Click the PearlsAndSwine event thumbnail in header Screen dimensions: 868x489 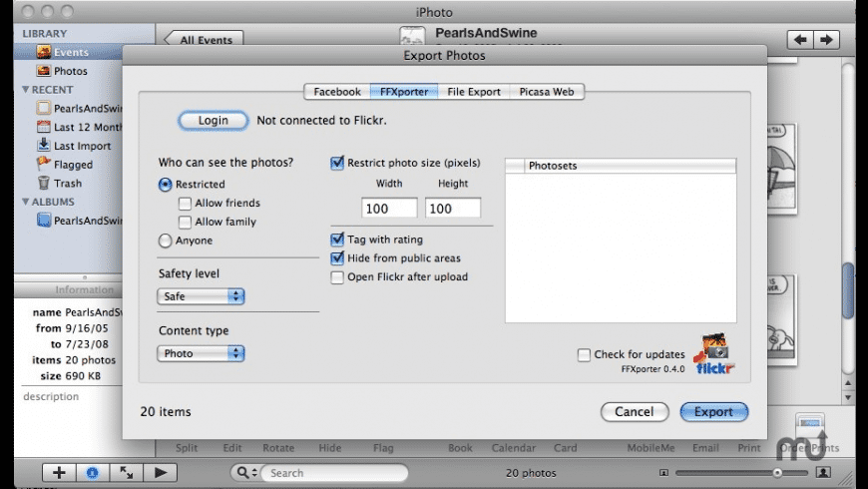pos(412,36)
